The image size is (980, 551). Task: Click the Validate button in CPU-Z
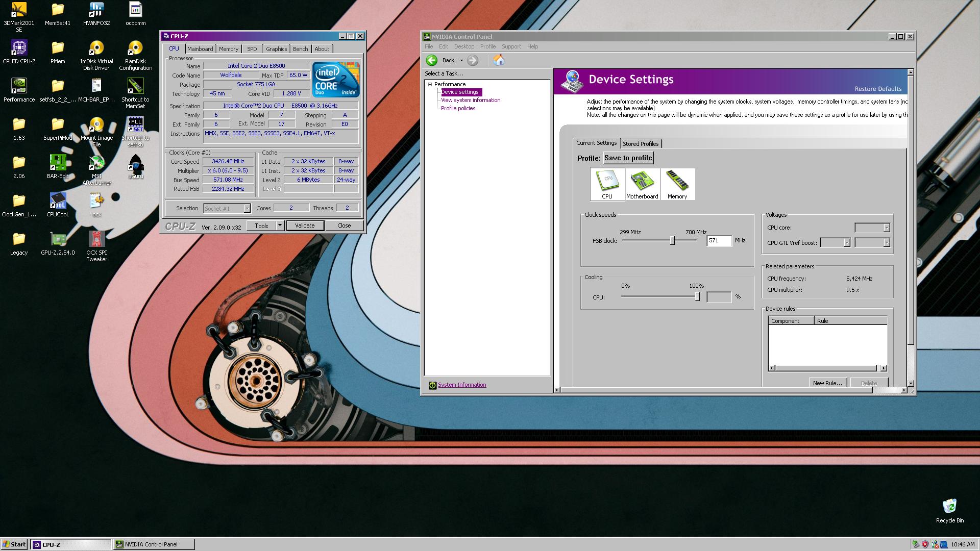point(305,226)
